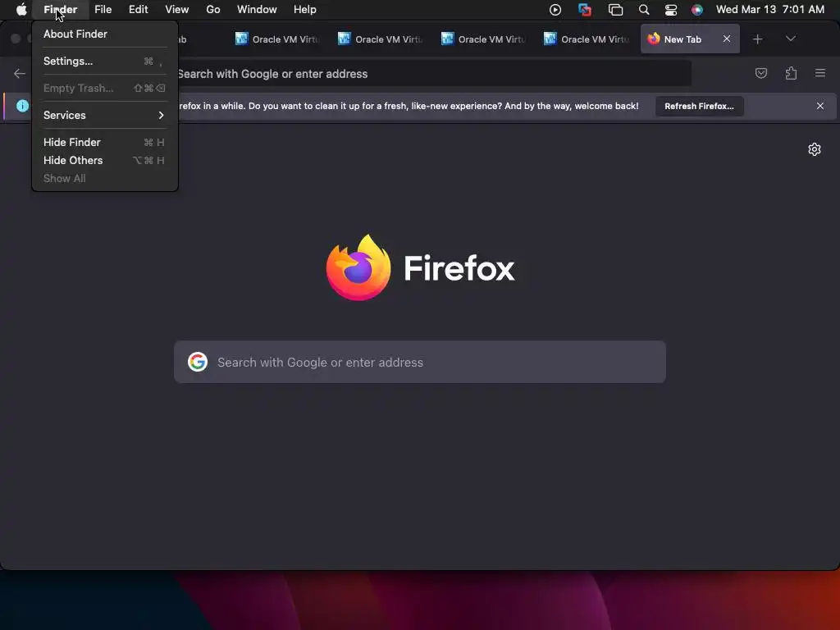This screenshot has width=840, height=630.
Task: List all tabs using the chevron dropdown
Action: pos(790,39)
